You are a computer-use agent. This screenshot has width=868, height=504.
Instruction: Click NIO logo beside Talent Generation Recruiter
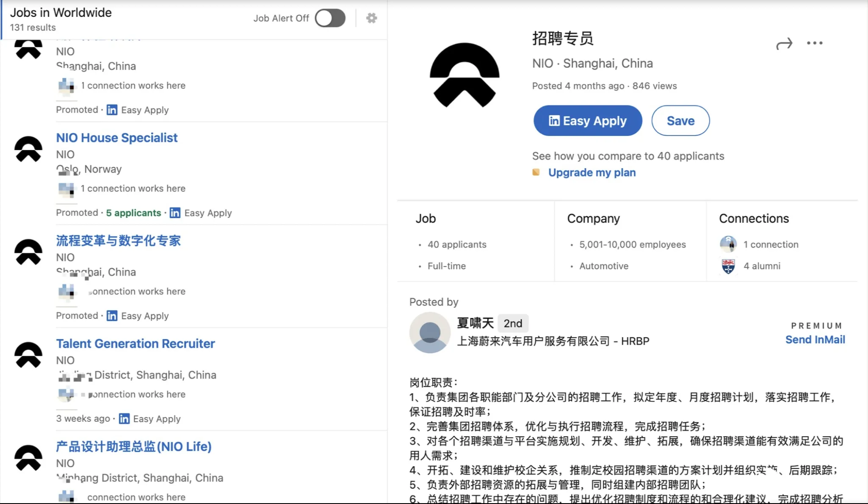(28, 354)
